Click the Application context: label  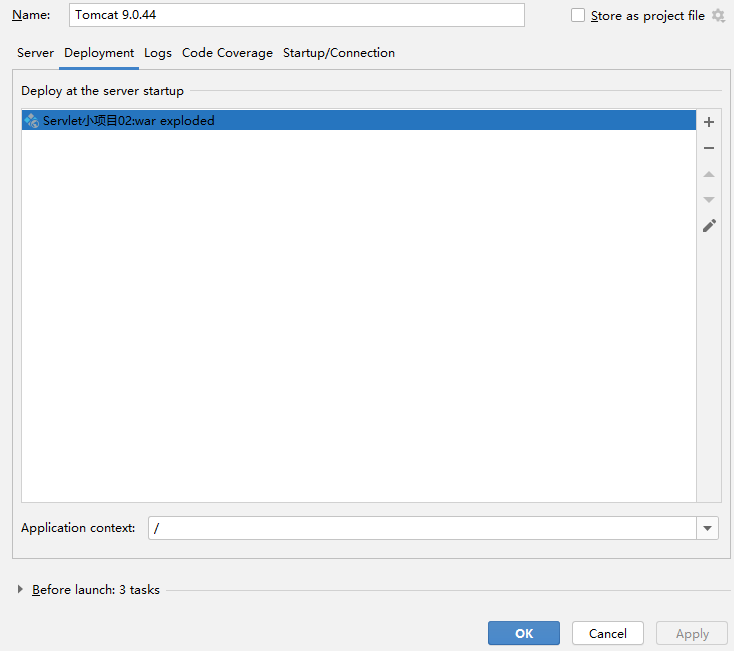click(x=78, y=528)
